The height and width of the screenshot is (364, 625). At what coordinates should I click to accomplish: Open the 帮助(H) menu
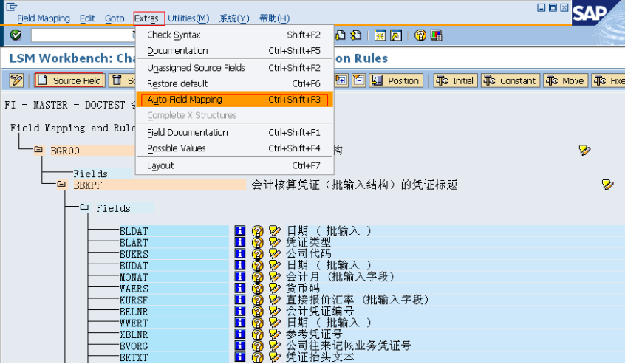[x=274, y=18]
